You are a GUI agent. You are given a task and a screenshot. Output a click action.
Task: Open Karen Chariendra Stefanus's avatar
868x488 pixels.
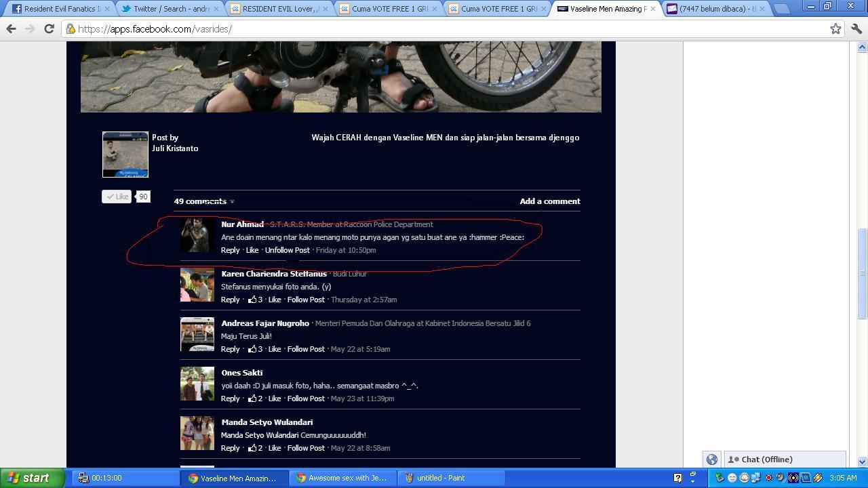[197, 285]
